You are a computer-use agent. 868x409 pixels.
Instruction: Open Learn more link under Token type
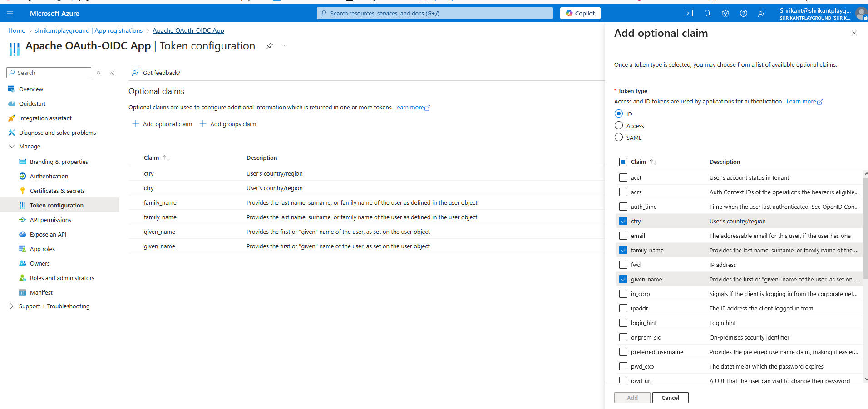(804, 102)
